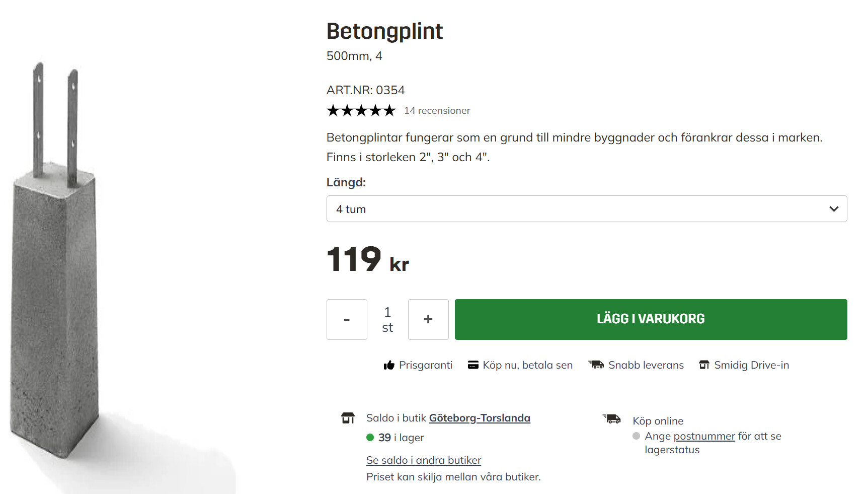Click the five-star rating icons

point(361,110)
